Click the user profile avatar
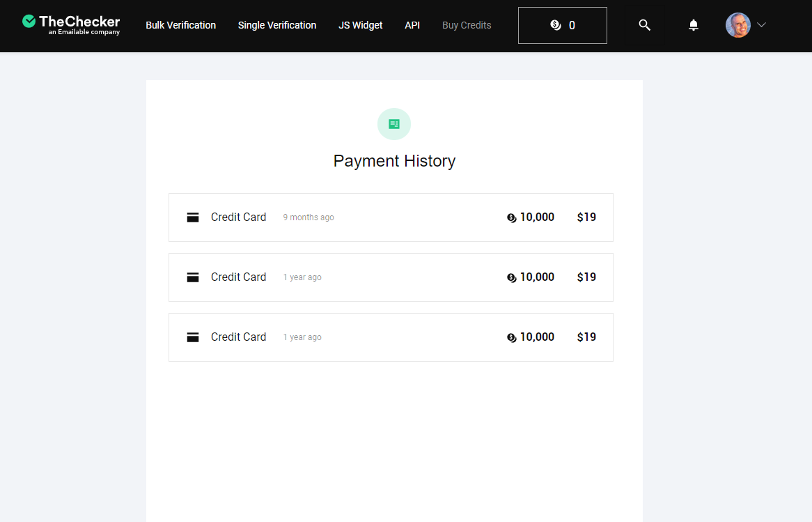812x522 pixels. click(737, 25)
